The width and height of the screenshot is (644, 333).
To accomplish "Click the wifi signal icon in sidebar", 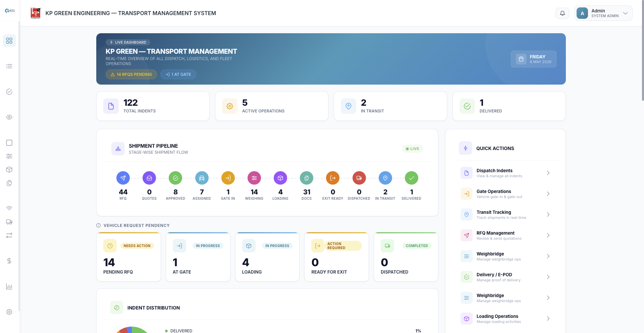I will click(9, 208).
